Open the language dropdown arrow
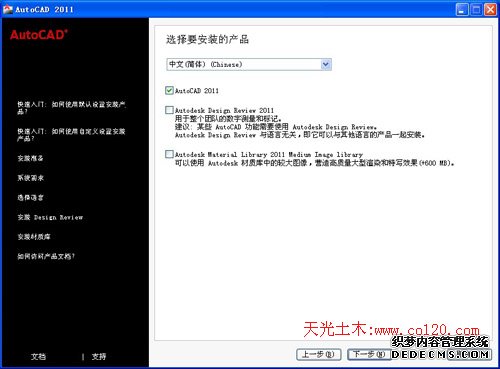Image resolution: width=500 pixels, height=369 pixels. (326, 64)
